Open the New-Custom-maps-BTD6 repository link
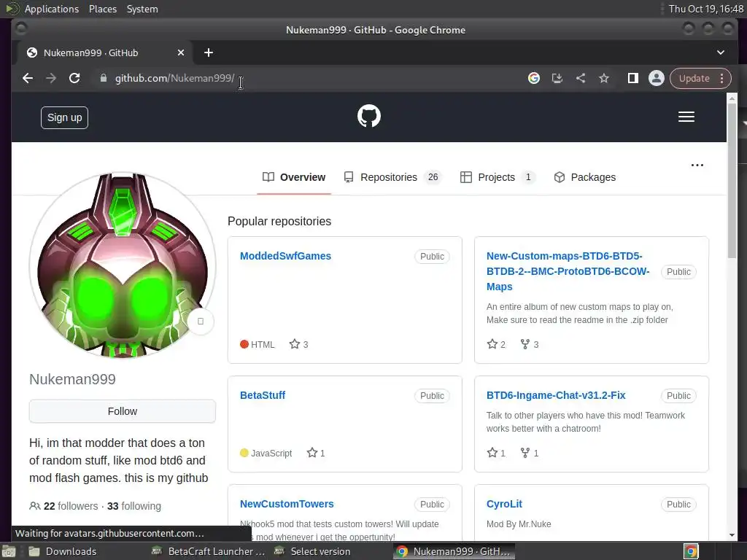The image size is (747, 560). pyautogui.click(x=568, y=271)
